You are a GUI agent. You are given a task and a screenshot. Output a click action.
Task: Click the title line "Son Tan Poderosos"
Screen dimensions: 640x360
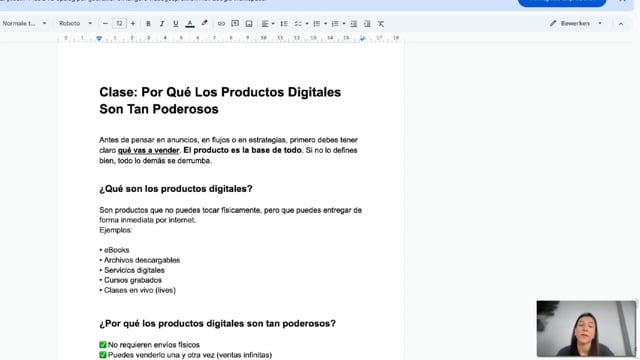[159, 109]
